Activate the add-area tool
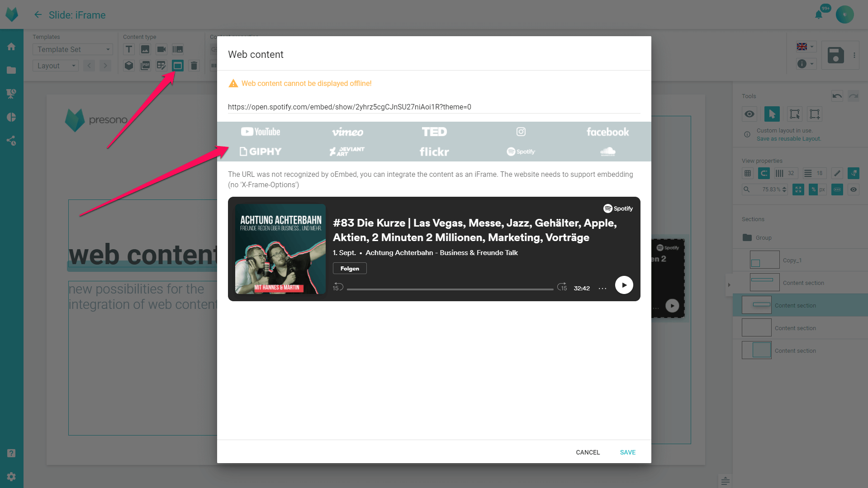The height and width of the screenshot is (488, 868). (x=815, y=114)
